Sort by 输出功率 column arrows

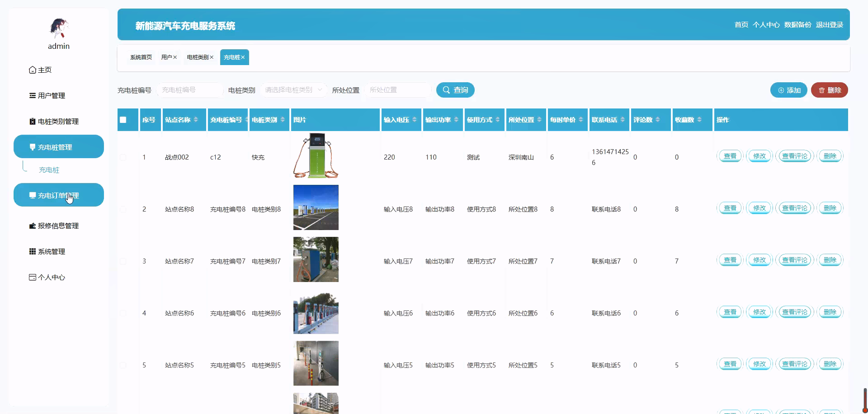coord(456,120)
